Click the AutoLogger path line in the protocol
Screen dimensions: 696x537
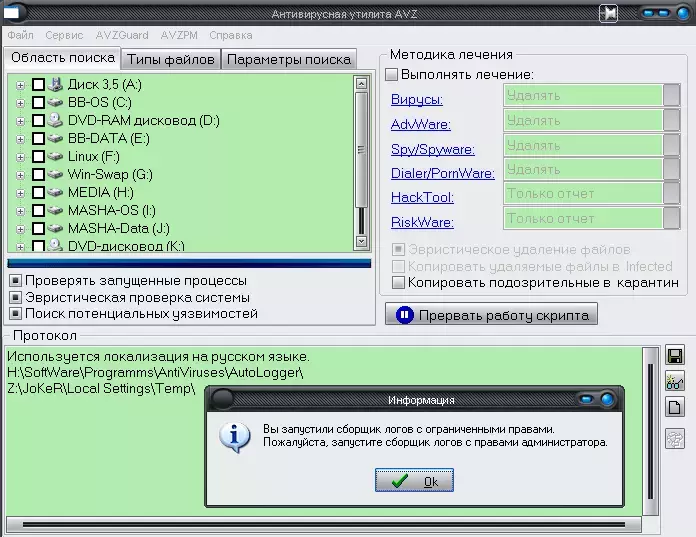click(x=155, y=373)
